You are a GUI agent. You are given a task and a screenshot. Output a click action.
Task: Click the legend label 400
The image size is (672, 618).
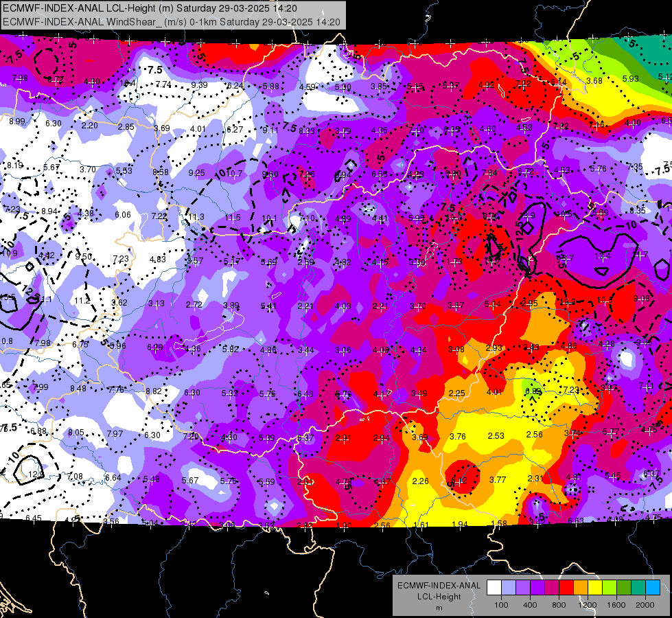tap(530, 605)
